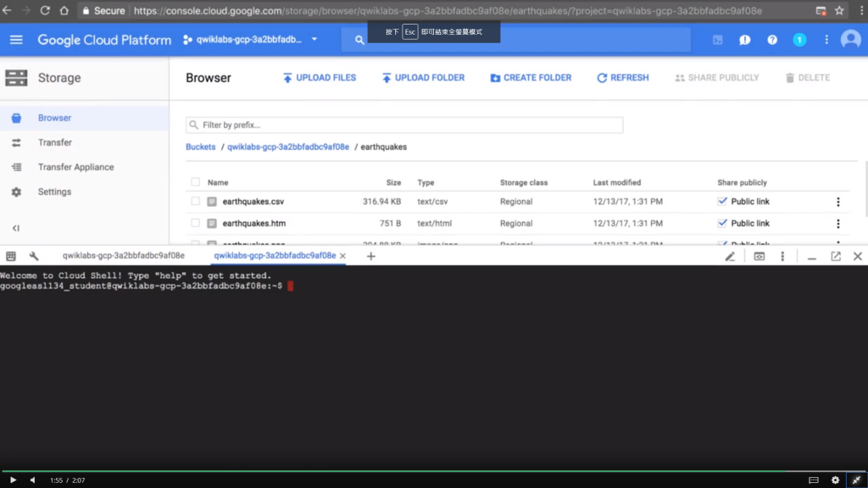
Task: Open the header three-dot utilities menu
Action: 826,40
